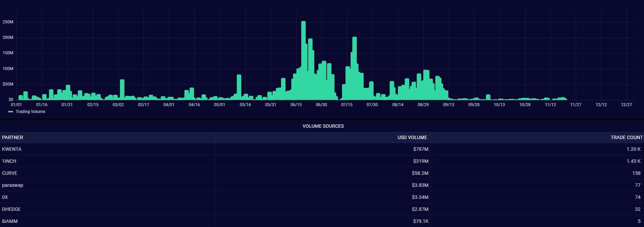Toggle the Trading Volume legend entry
Image resolution: width=644 pixels, height=227 pixels.
pos(30,112)
